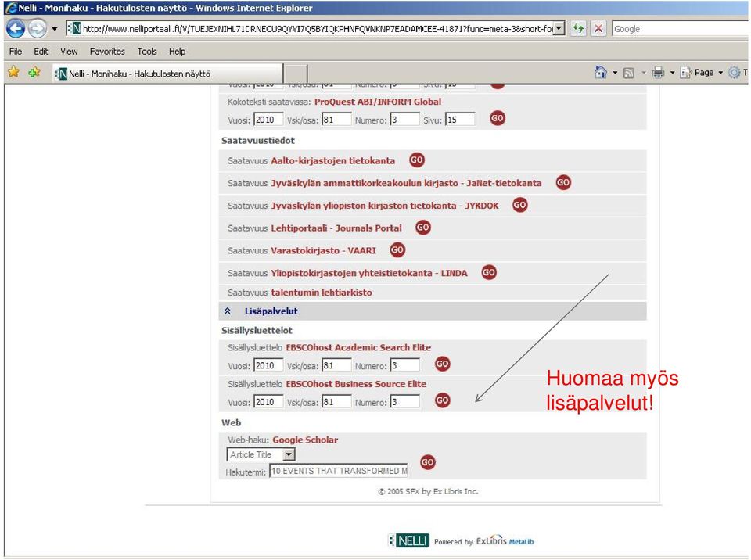The height and width of the screenshot is (560, 751).
Task: Click GO button for ProQuest ABI/INFORM Global
Action: click(498, 118)
